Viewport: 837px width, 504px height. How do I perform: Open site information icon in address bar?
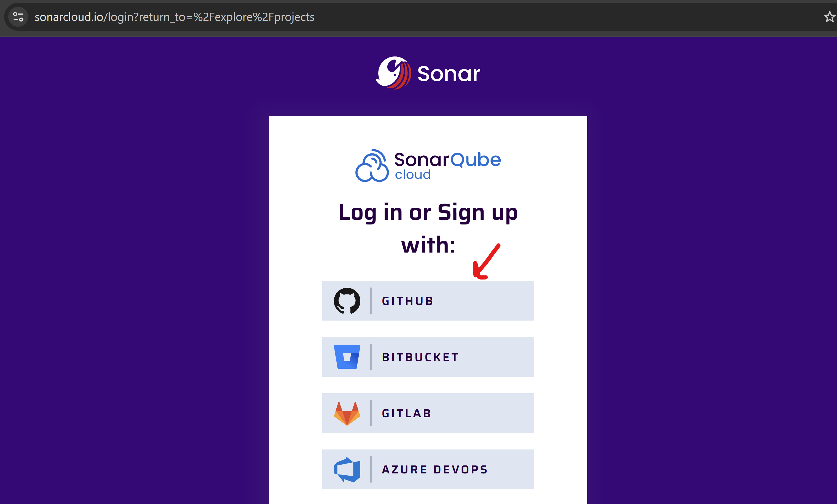pyautogui.click(x=18, y=17)
